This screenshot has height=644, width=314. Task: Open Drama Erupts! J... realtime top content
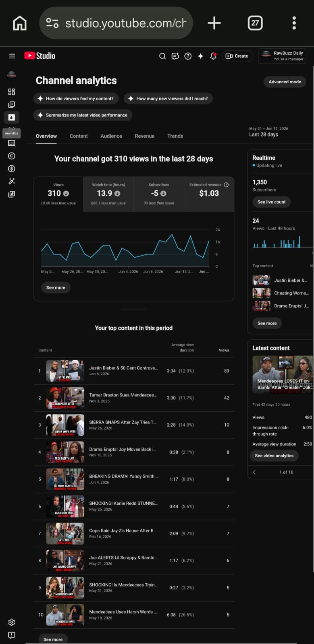click(x=281, y=306)
